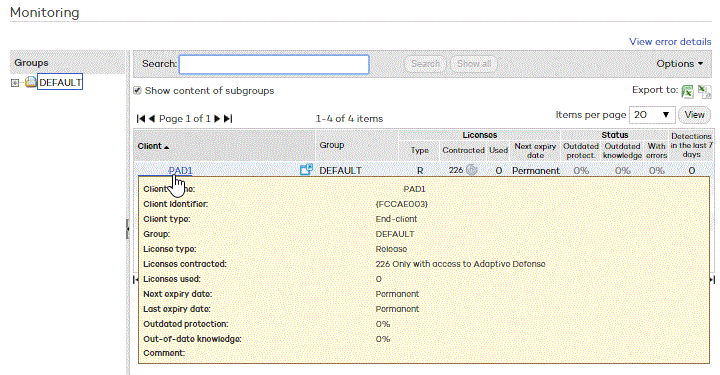Click the Contracted column header

463,151
